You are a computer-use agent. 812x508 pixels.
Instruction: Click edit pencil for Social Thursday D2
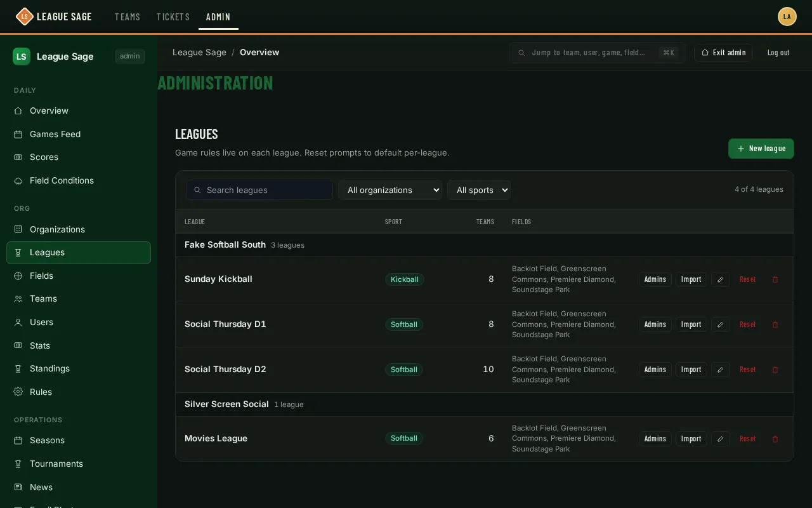[720, 370]
